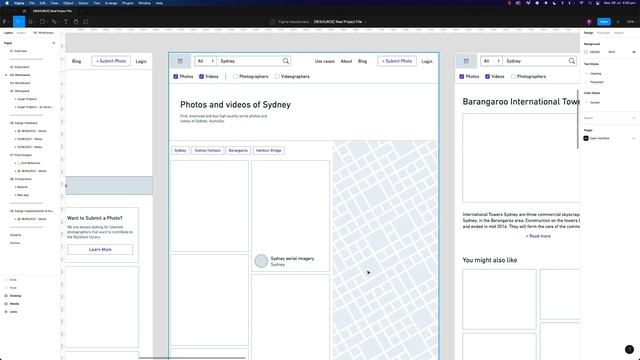Open the Pen tool dropdown arrow
Viewport: 640px width, 360px height.
pyautogui.click(x=58, y=22)
